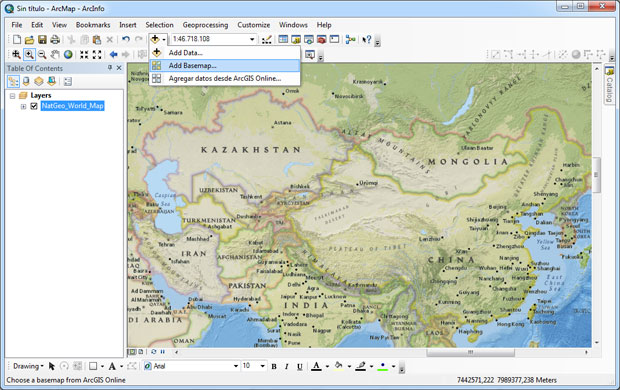The width and height of the screenshot is (620, 390).
Task: Collapse the Layers data frame node
Action: (x=12, y=96)
